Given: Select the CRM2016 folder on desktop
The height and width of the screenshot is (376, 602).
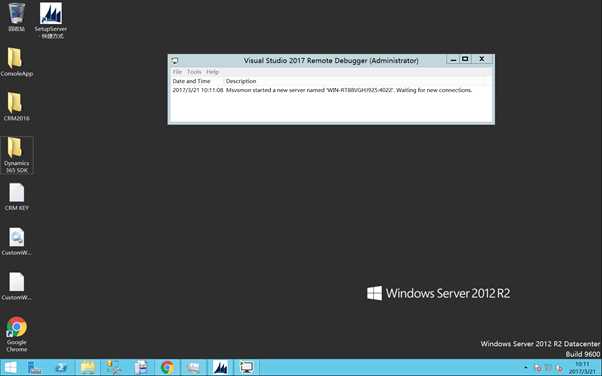Looking at the screenshot, I should (x=17, y=106).
